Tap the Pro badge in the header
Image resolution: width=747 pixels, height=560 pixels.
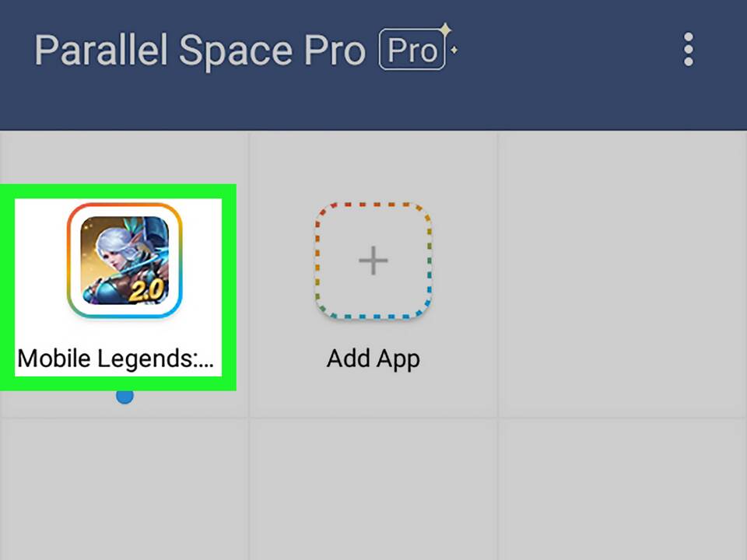point(412,50)
